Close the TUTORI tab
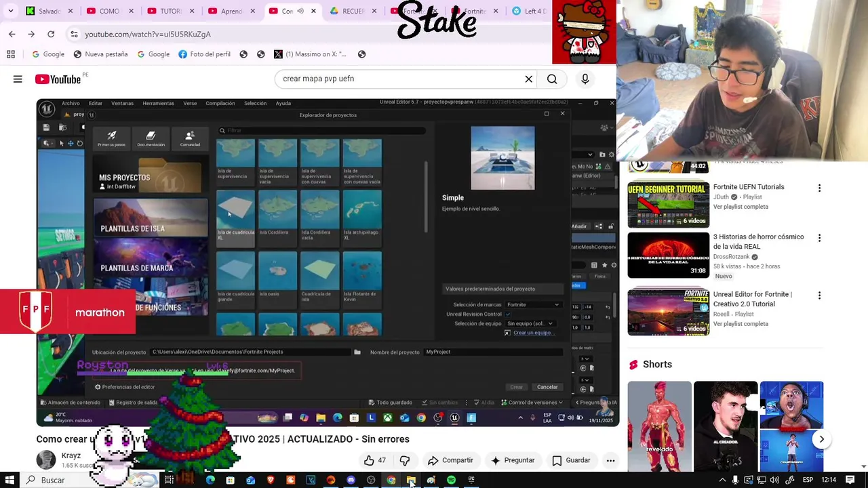Image resolution: width=868 pixels, height=488 pixels. (x=192, y=11)
